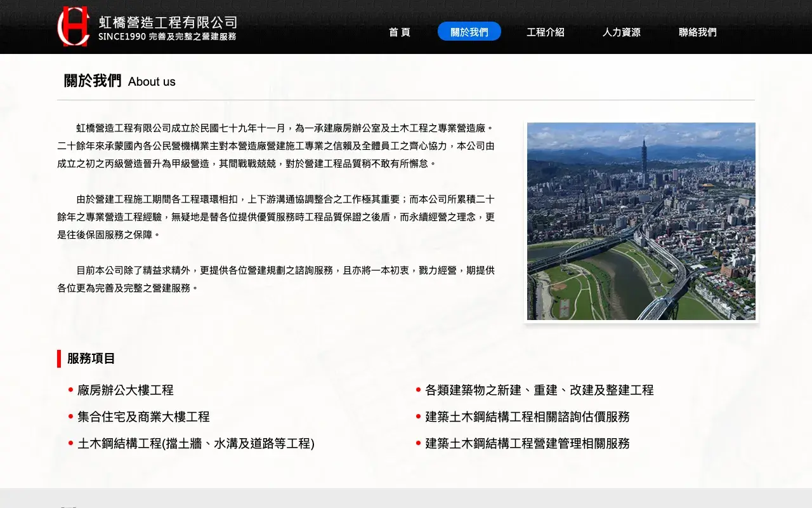Click the red HC company logo icon
Image resolution: width=812 pixels, height=508 pixels.
click(74, 27)
